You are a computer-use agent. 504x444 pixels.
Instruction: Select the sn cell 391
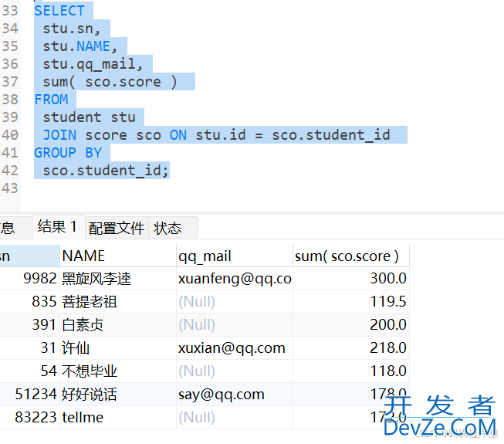[29, 325]
